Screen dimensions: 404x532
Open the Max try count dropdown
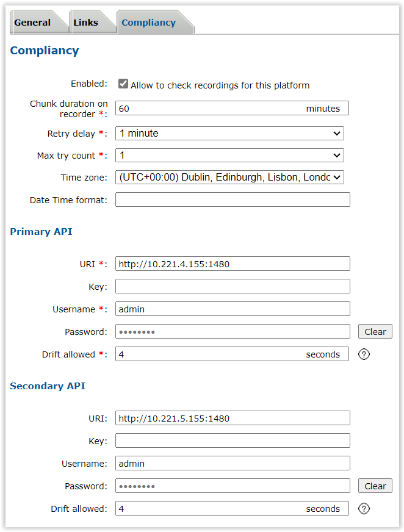click(229, 156)
